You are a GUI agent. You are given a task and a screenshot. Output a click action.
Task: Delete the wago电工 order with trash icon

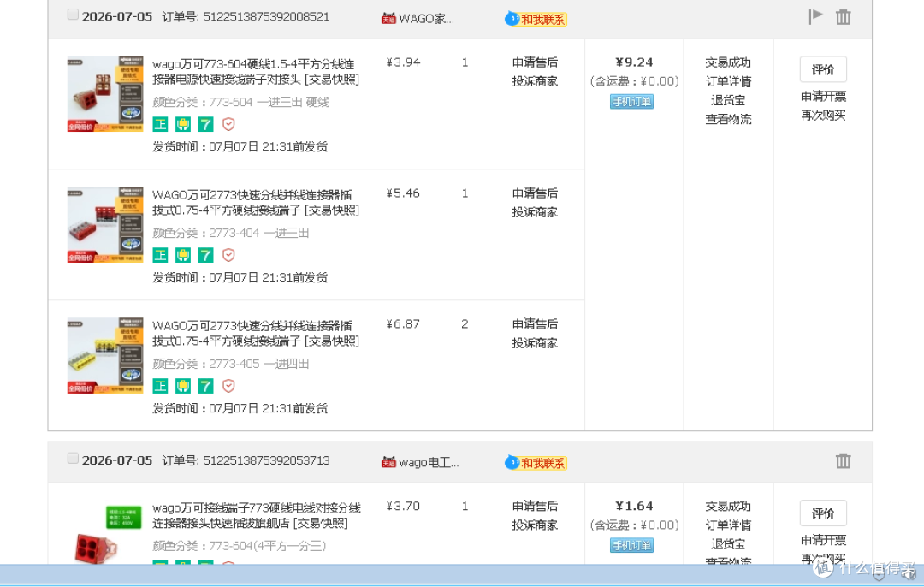click(844, 461)
